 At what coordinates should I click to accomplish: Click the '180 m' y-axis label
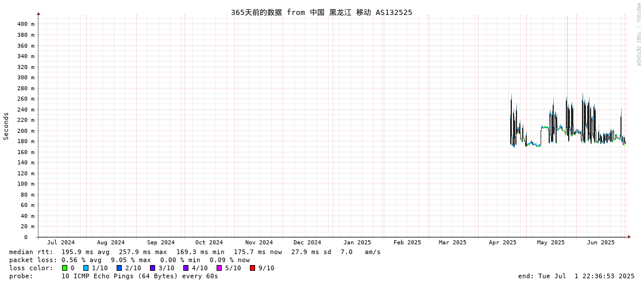pyautogui.click(x=26, y=141)
